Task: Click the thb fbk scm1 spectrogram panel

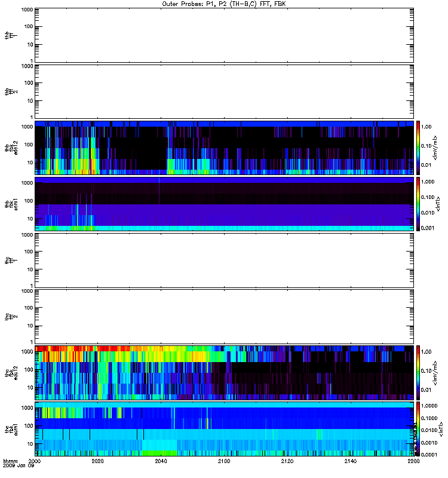Action: pyautogui.click(x=224, y=204)
